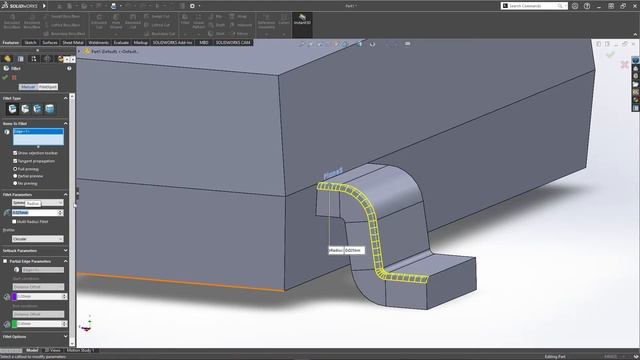
Task: Collapse the Fillet Parameters section
Action: click(65, 195)
